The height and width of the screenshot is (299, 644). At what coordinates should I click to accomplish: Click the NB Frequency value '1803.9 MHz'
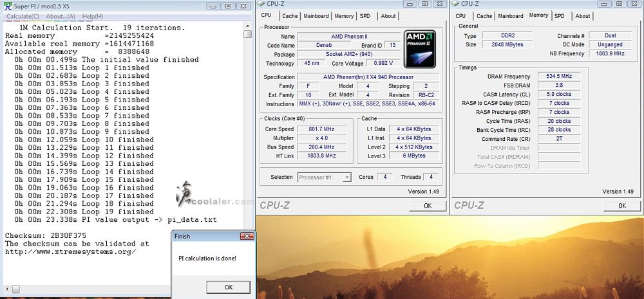pos(610,54)
